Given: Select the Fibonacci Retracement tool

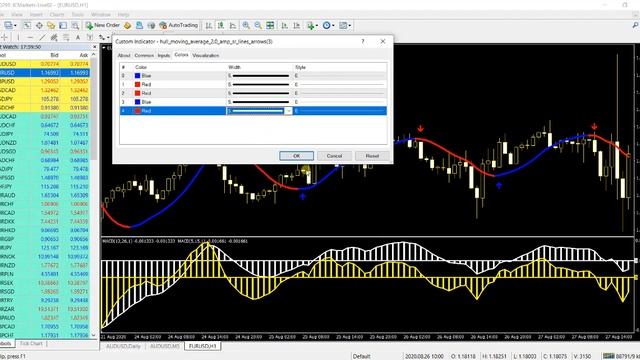Looking at the screenshot, I should coord(66,37).
